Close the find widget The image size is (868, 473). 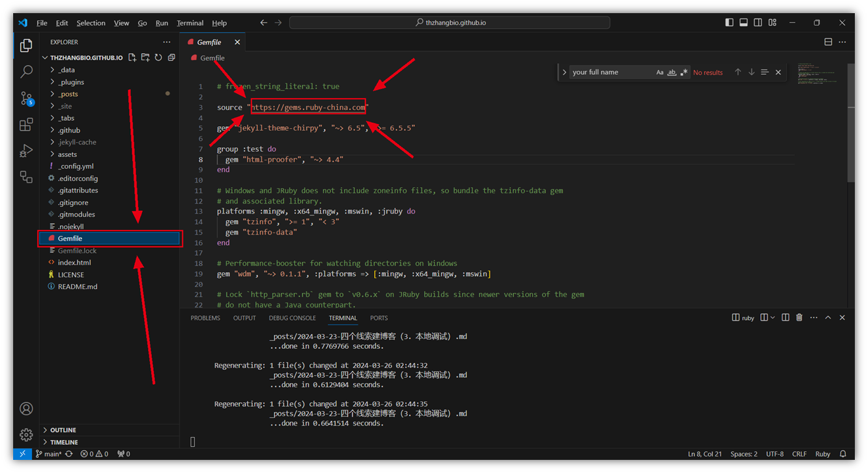click(x=779, y=72)
